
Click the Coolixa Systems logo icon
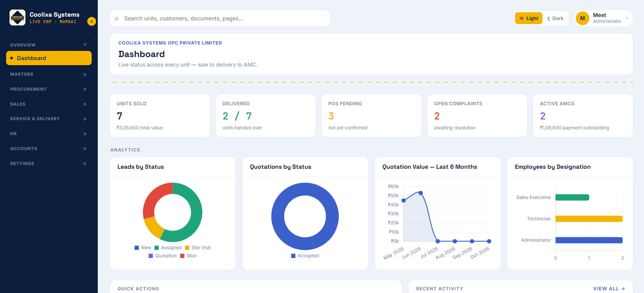pyautogui.click(x=17, y=18)
